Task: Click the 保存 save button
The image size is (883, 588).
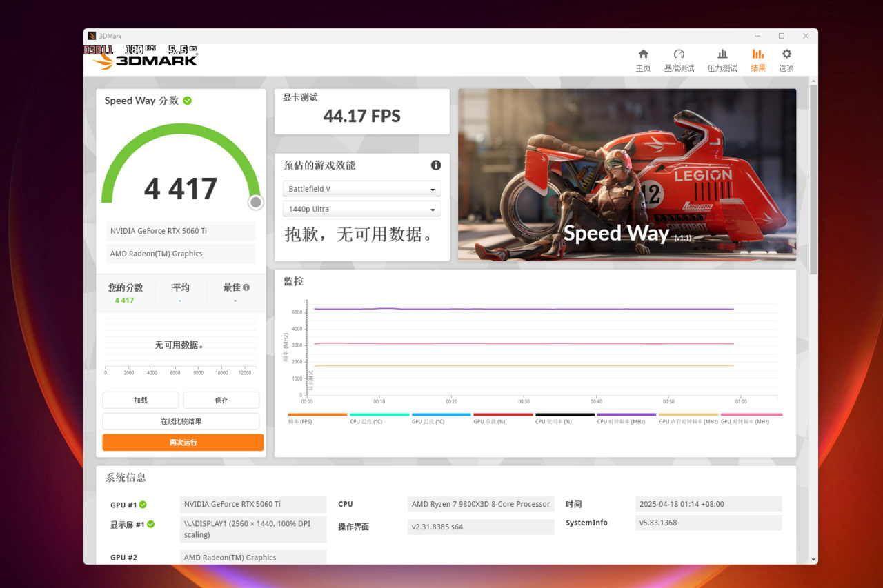Action: 221,400
